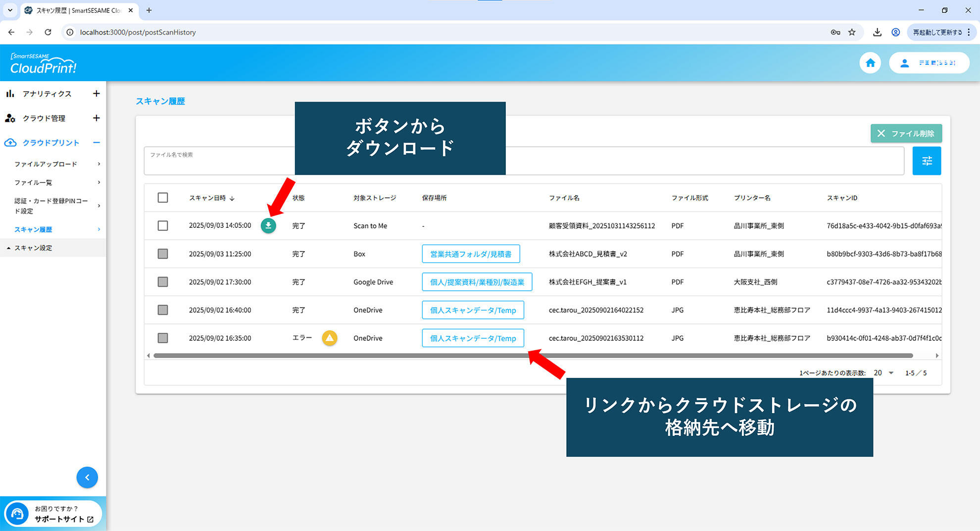The image size is (980, 531).
Task: Click the horizontal scrollbar under the table
Action: (x=533, y=356)
